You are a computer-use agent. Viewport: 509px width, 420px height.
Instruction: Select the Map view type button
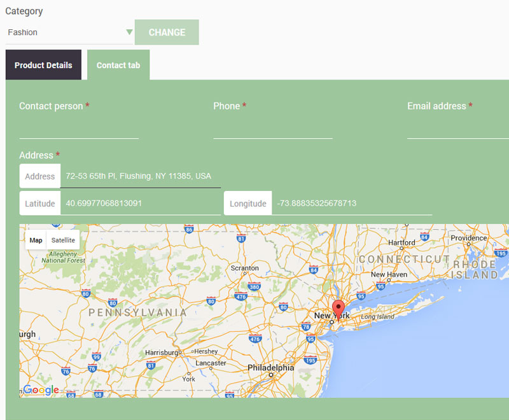click(x=36, y=240)
